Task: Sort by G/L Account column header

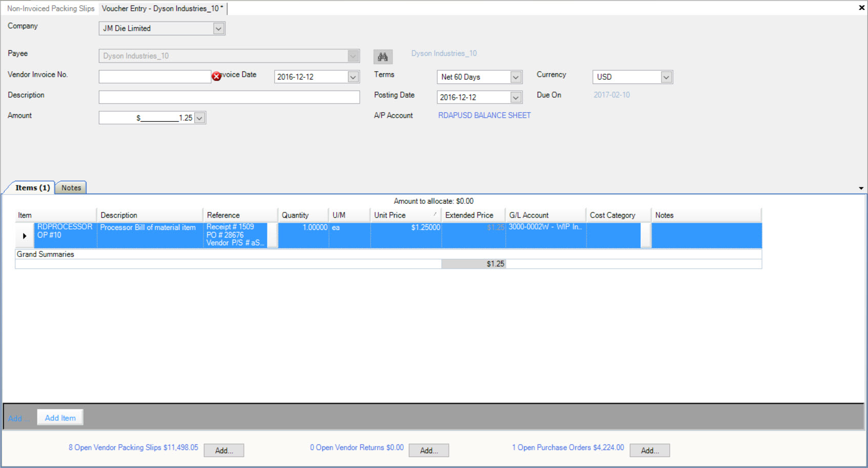Action: pyautogui.click(x=546, y=216)
